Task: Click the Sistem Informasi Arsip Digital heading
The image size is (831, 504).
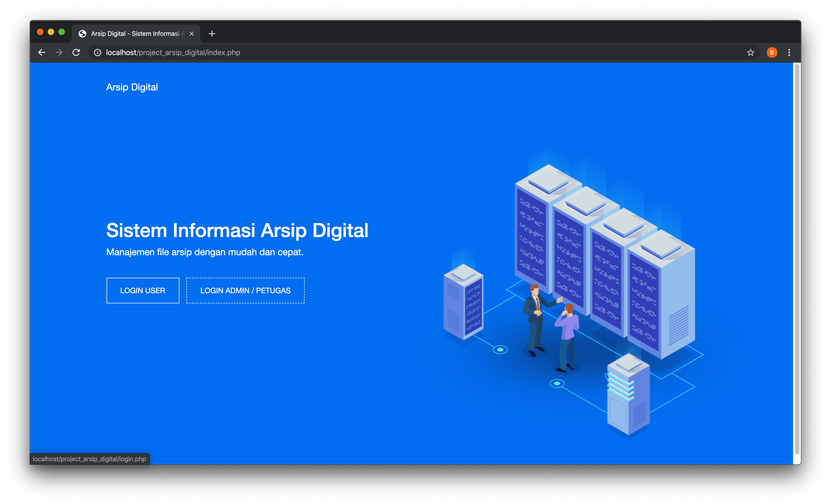Action: pos(237,230)
